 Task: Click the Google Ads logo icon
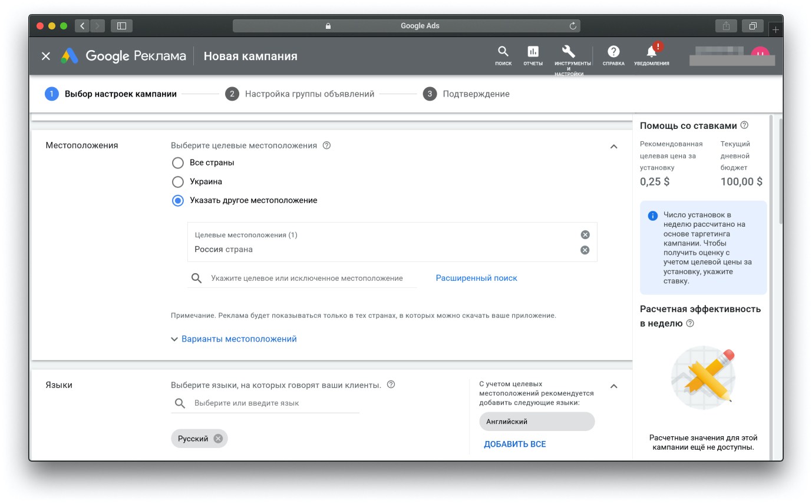(70, 56)
